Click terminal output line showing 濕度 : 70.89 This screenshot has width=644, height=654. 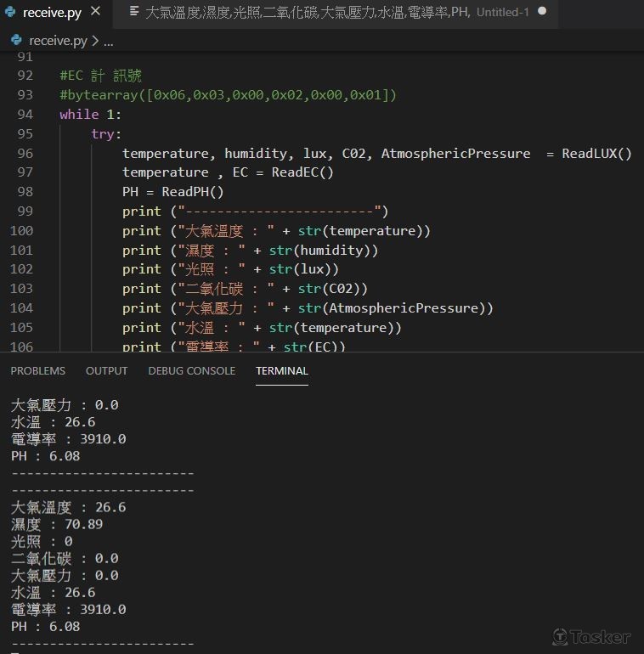[x=57, y=524]
